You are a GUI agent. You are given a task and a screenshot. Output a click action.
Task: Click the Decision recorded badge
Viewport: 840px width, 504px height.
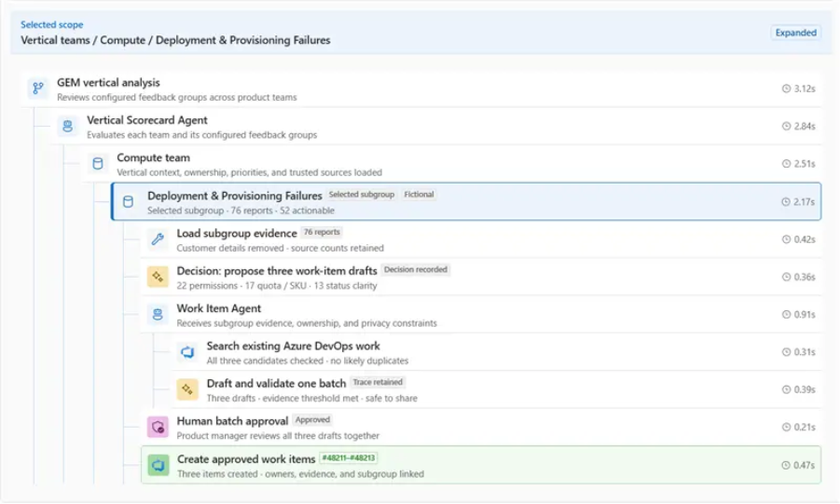[415, 269]
